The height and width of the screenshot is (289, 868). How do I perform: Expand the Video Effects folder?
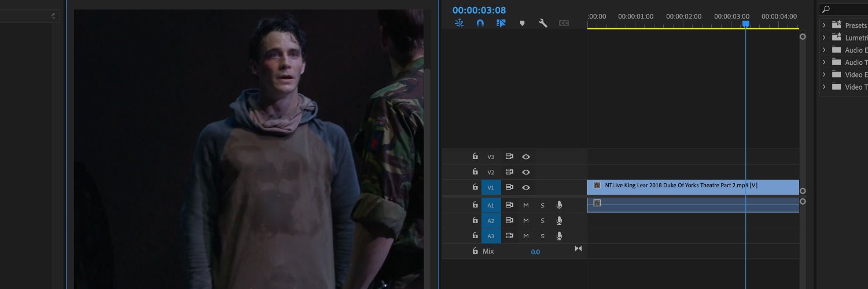click(x=824, y=75)
